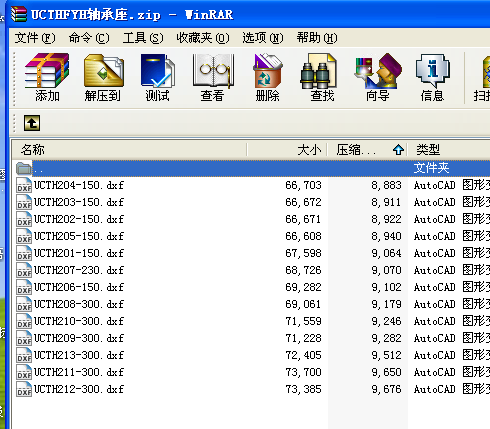Open the File (文件) menu
The image size is (490, 429).
coord(35,38)
